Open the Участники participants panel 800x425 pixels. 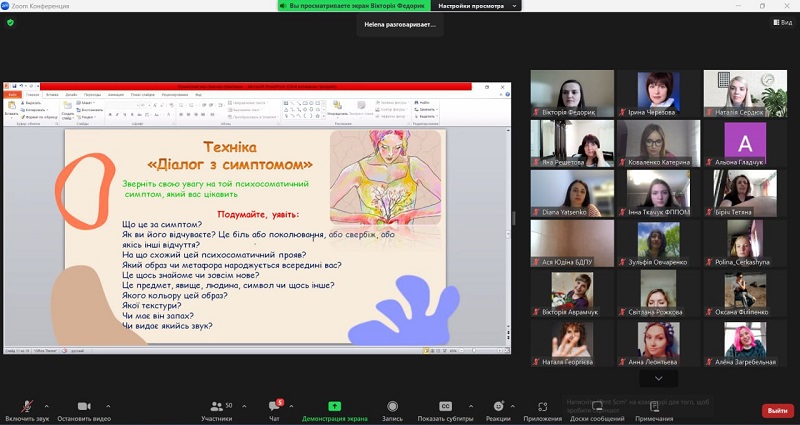[216, 410]
